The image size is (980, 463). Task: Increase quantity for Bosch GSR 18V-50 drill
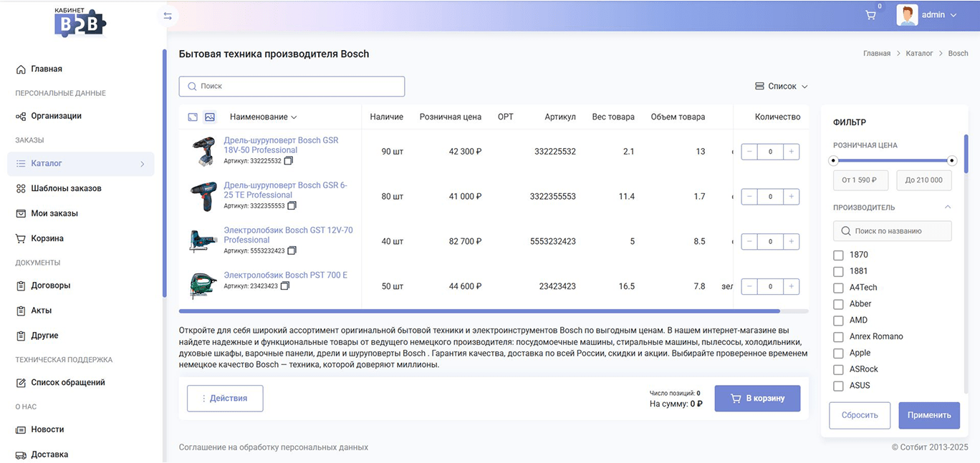tap(792, 152)
